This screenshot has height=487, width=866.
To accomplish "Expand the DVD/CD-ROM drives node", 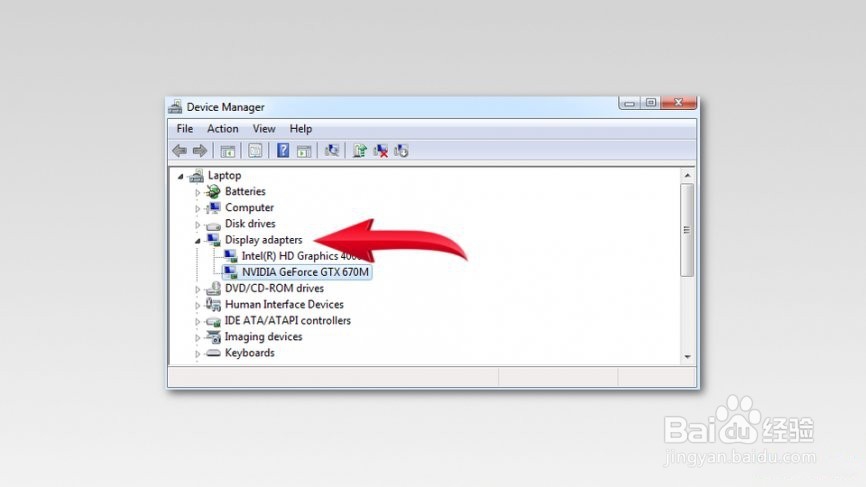I will [x=197, y=289].
